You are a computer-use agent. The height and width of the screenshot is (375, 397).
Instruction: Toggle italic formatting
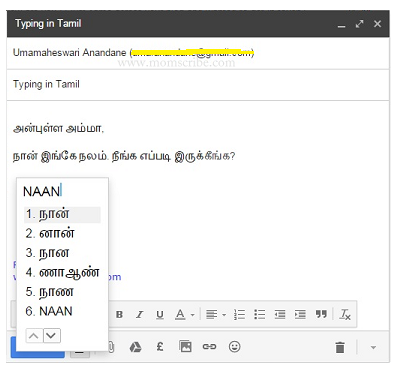(140, 314)
